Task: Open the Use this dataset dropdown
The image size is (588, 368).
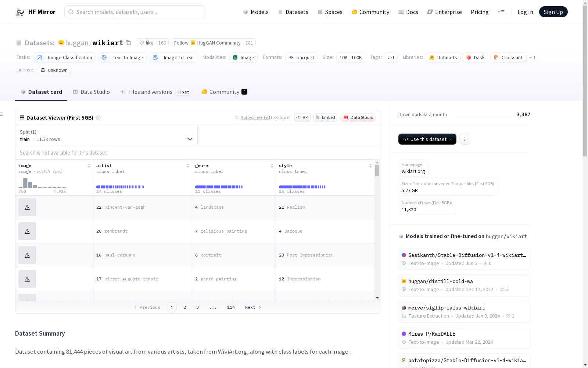Action: [x=427, y=139]
